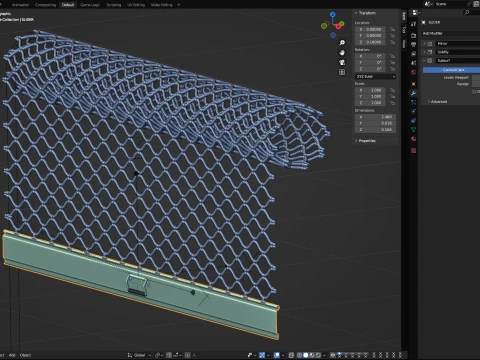Click the viewport pan hand icon
Viewport: 480px width, 360px height.
point(342,53)
